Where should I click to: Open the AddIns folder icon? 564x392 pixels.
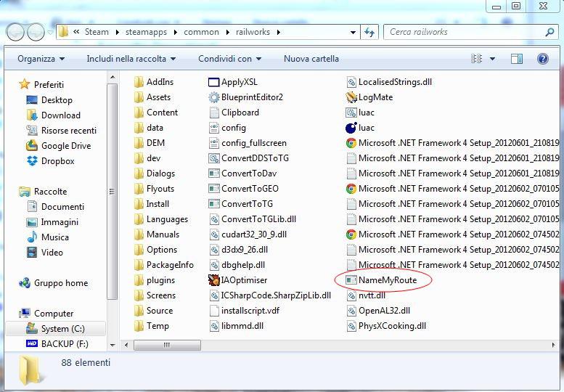pyautogui.click(x=139, y=82)
